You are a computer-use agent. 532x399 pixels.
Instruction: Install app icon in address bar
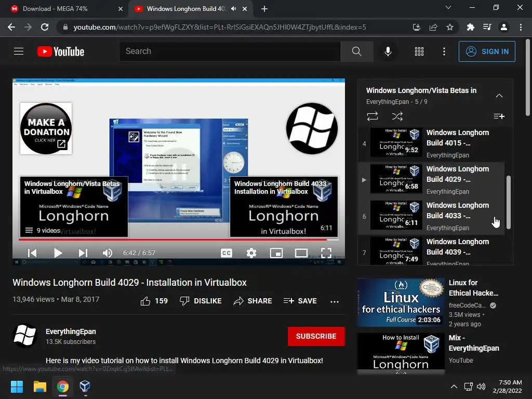click(416, 27)
